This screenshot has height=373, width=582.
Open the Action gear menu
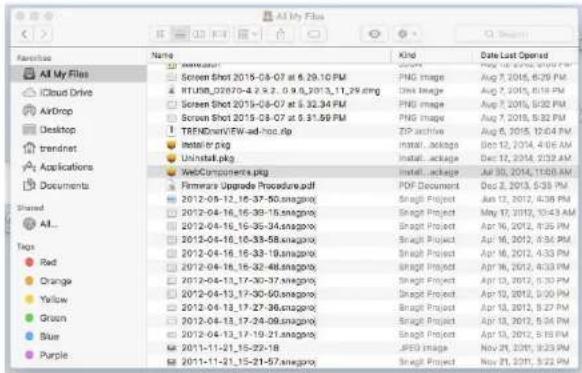(407, 35)
